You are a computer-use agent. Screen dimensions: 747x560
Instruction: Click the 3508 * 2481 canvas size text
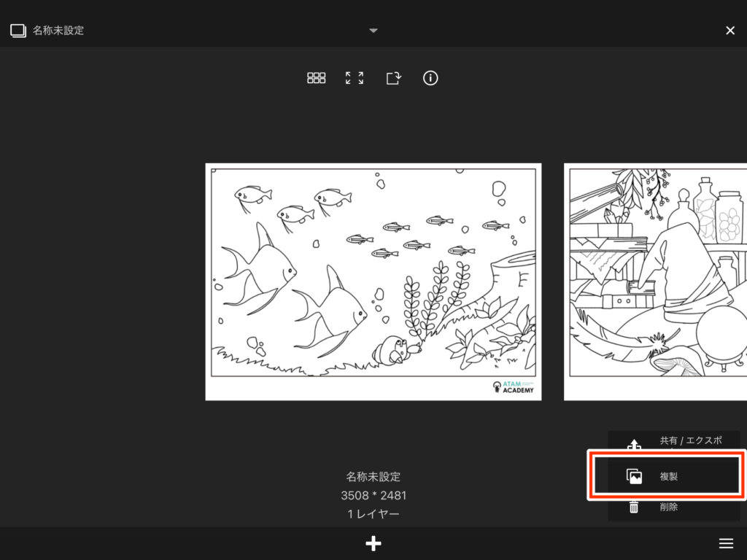(x=373, y=496)
